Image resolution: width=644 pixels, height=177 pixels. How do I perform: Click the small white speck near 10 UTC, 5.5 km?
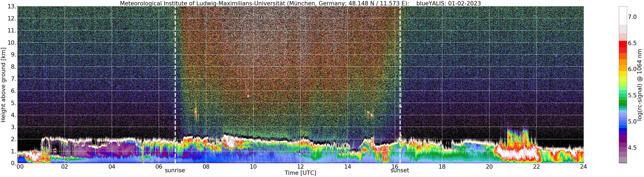pyautogui.click(x=248, y=96)
